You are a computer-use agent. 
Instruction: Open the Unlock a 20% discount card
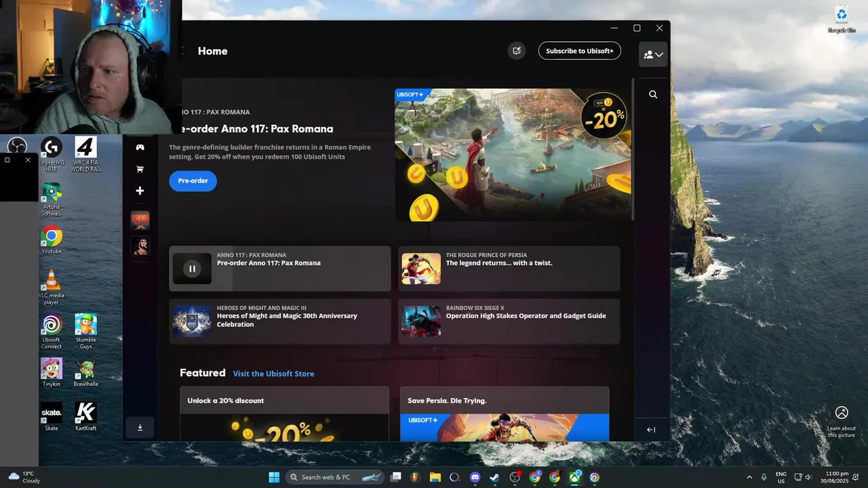(284, 414)
